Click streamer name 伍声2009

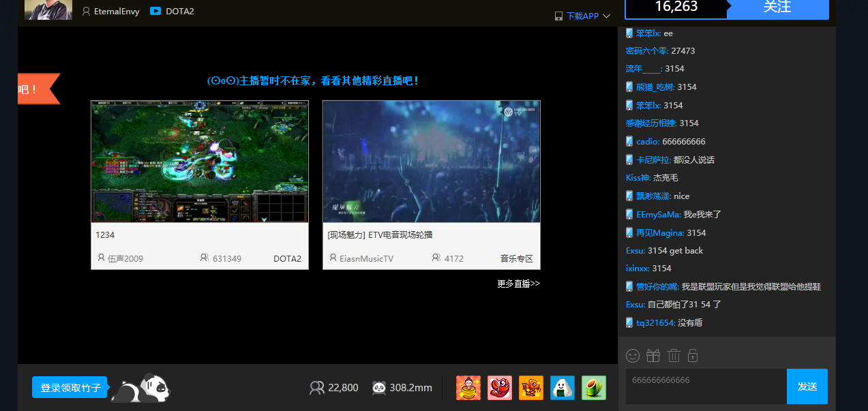[125, 258]
